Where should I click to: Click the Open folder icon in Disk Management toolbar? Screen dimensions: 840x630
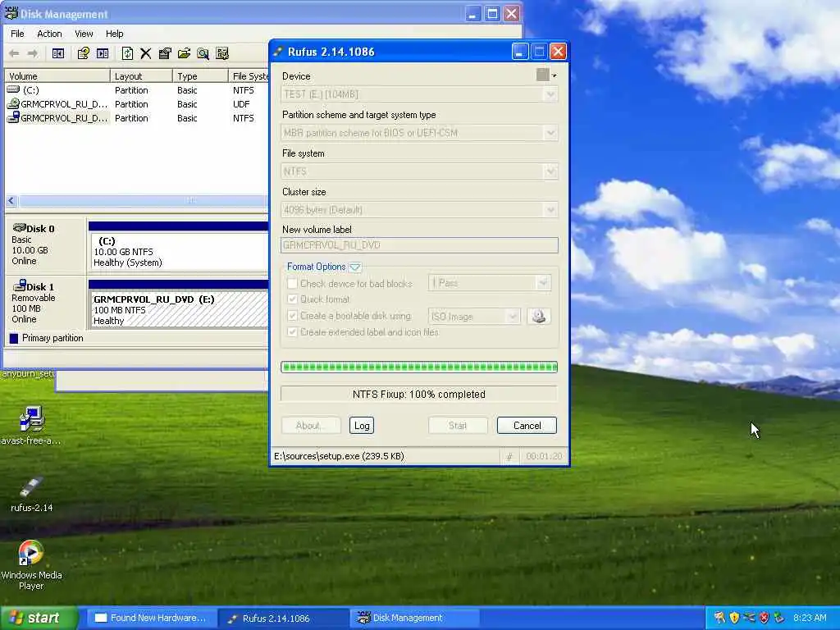pyautogui.click(x=184, y=53)
